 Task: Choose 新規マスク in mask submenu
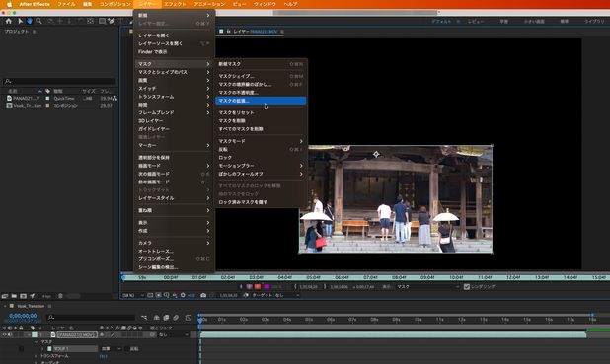click(261, 64)
